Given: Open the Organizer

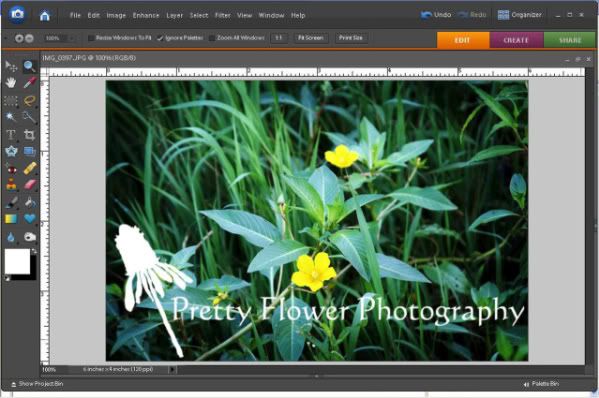Looking at the screenshot, I should click(520, 15).
